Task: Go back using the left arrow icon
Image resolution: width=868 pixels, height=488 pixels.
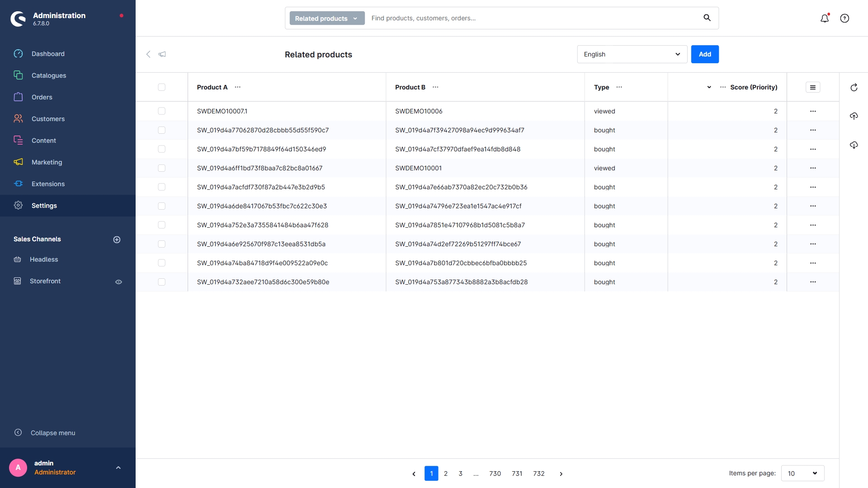Action: (148, 54)
